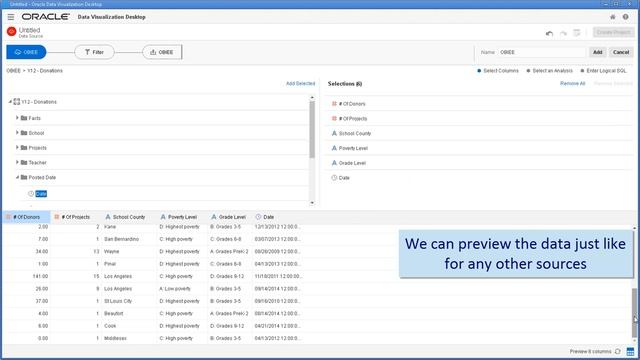
Task: Click the preview table scrollbar thumb
Action: (x=634, y=312)
